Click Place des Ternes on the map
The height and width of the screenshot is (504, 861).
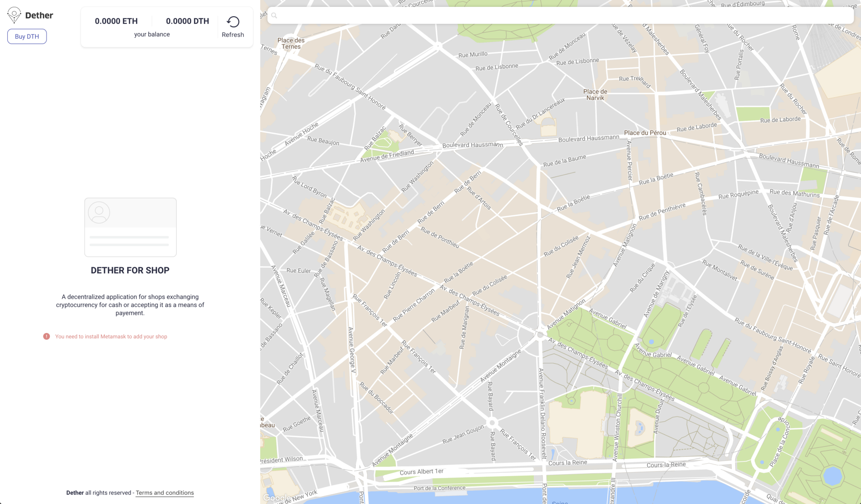tap(291, 44)
